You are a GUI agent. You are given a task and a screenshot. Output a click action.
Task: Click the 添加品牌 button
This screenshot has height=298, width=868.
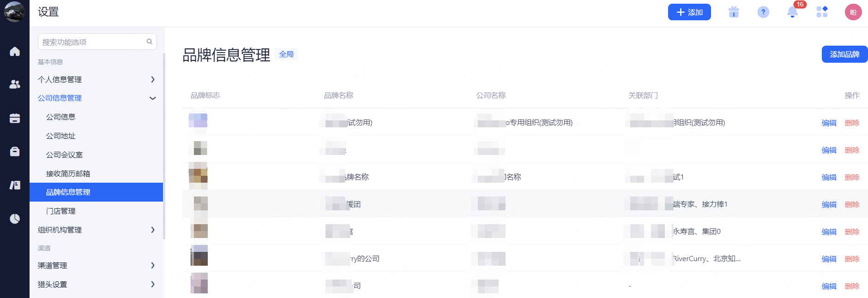(x=844, y=54)
